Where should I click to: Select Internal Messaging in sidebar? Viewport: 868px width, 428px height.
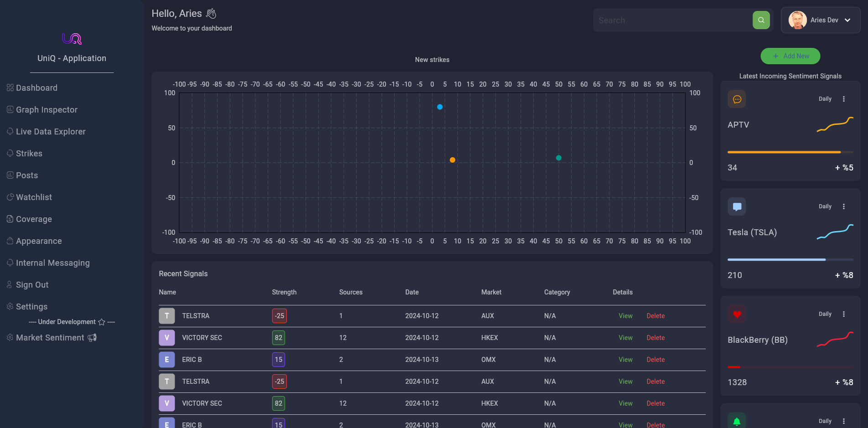tap(53, 263)
